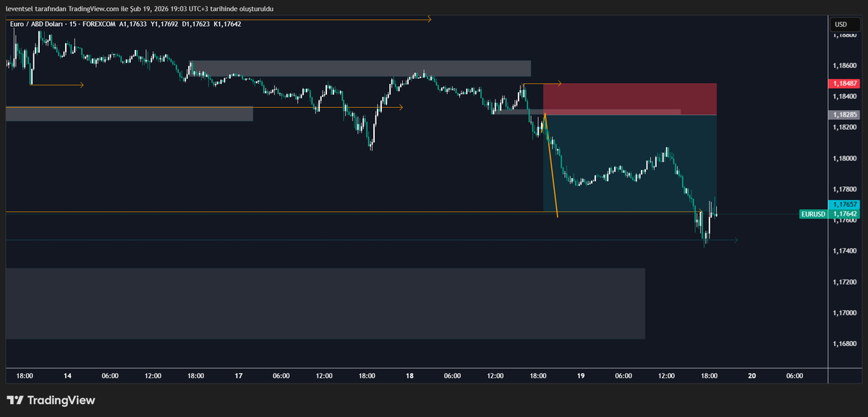The height and width of the screenshot is (417, 868).
Task: Click the cyan 1,17657 target price label
Action: (x=844, y=205)
